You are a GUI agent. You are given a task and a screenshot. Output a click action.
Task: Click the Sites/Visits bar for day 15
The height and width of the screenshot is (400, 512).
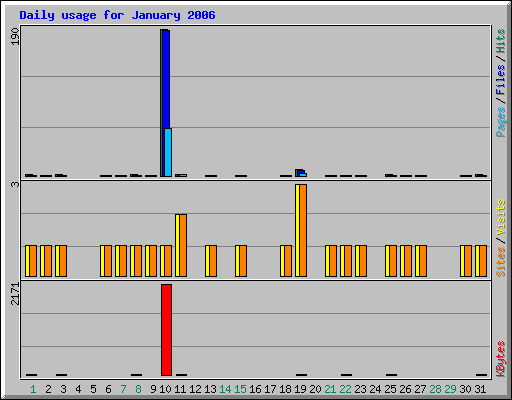(x=241, y=261)
